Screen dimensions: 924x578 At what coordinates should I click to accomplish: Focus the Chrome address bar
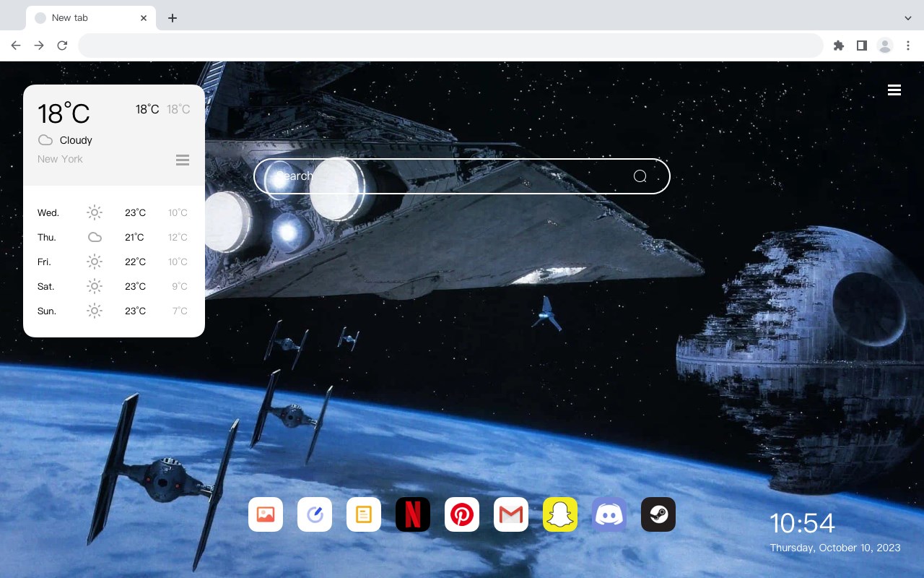[x=450, y=46]
